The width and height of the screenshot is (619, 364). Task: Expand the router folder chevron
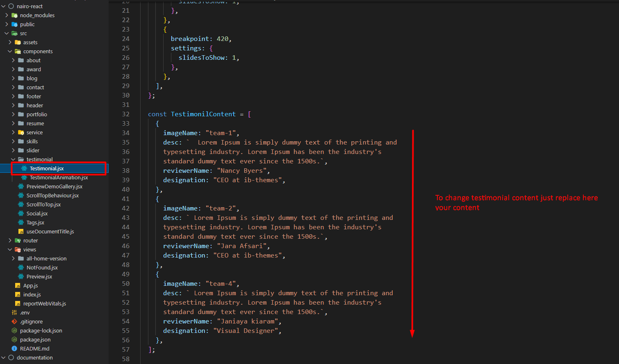(10, 240)
